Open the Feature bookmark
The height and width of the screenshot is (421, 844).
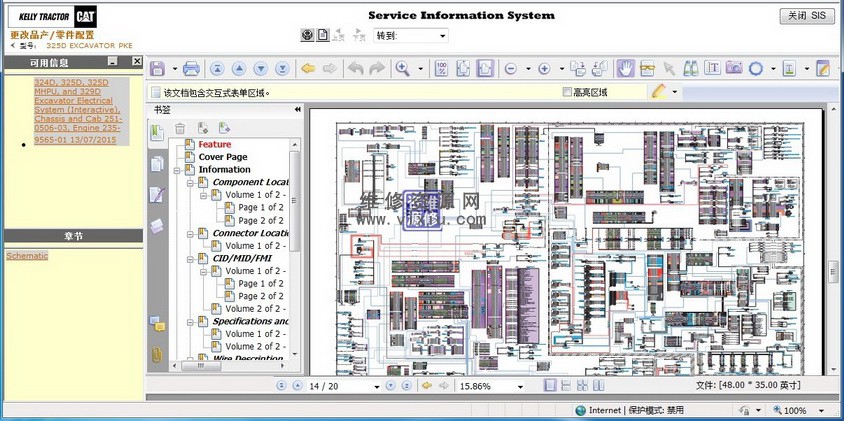tap(214, 144)
